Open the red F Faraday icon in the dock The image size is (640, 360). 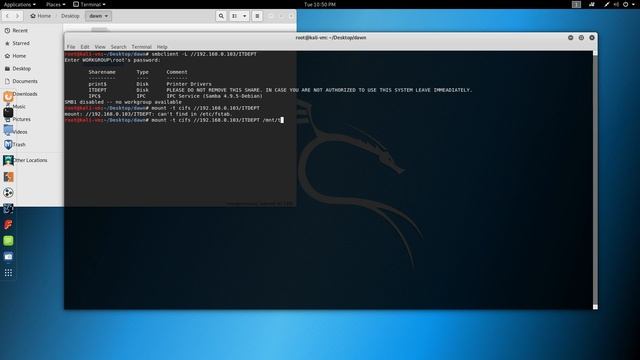tap(8, 224)
